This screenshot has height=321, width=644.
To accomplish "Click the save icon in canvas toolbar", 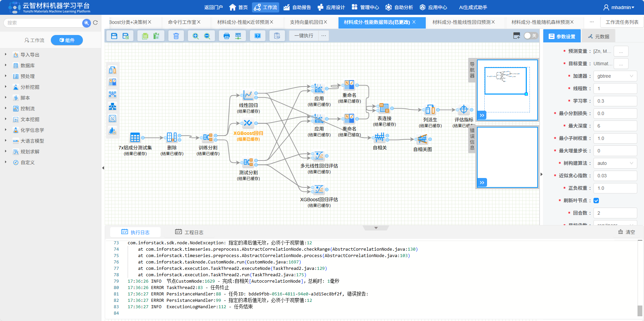I will tap(114, 36).
